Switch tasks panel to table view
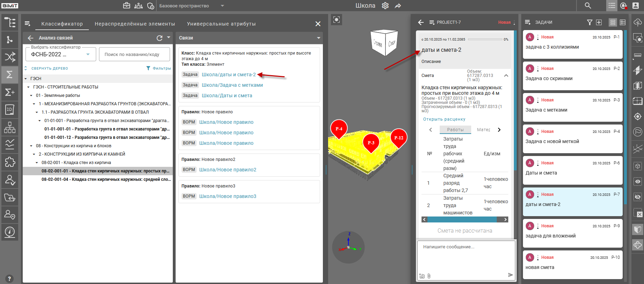644x284 pixels. pyautogui.click(x=623, y=22)
